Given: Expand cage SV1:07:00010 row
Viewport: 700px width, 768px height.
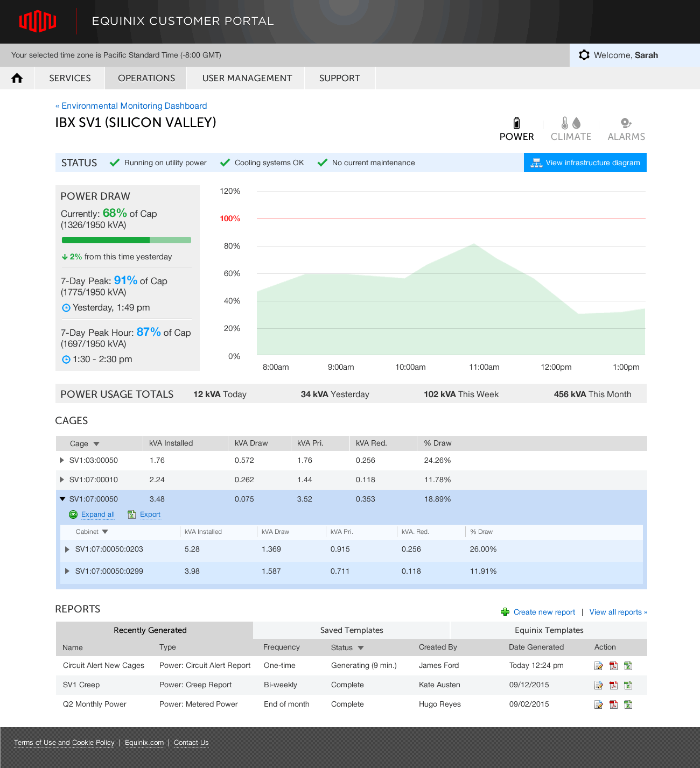Looking at the screenshot, I should [x=62, y=480].
